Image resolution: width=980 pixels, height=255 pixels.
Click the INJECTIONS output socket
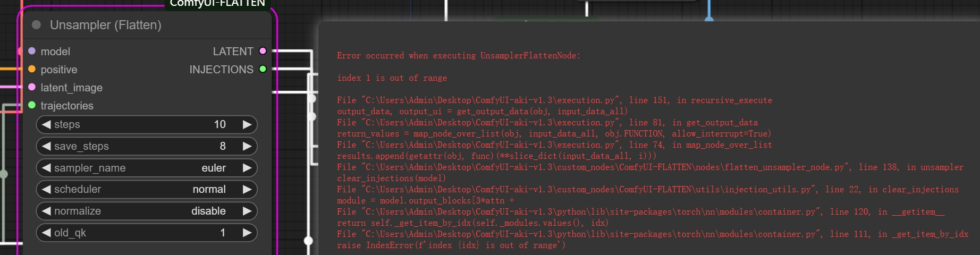point(263,69)
